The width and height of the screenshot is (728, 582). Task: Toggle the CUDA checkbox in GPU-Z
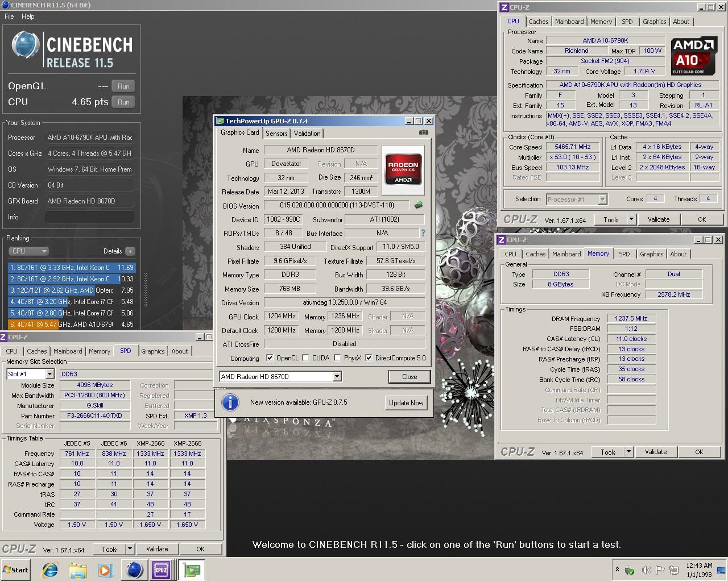305,358
